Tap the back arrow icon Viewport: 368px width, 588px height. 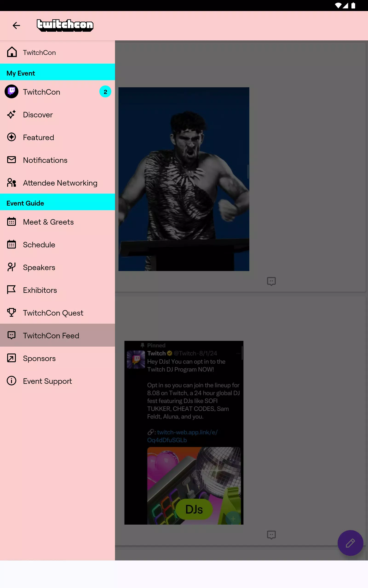click(16, 25)
